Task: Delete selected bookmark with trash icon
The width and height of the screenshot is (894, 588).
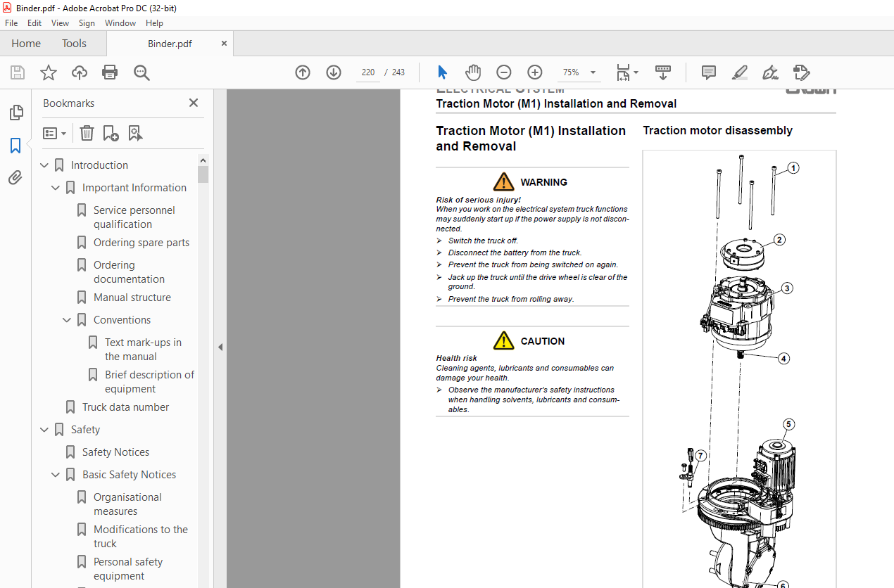Action: click(87, 133)
